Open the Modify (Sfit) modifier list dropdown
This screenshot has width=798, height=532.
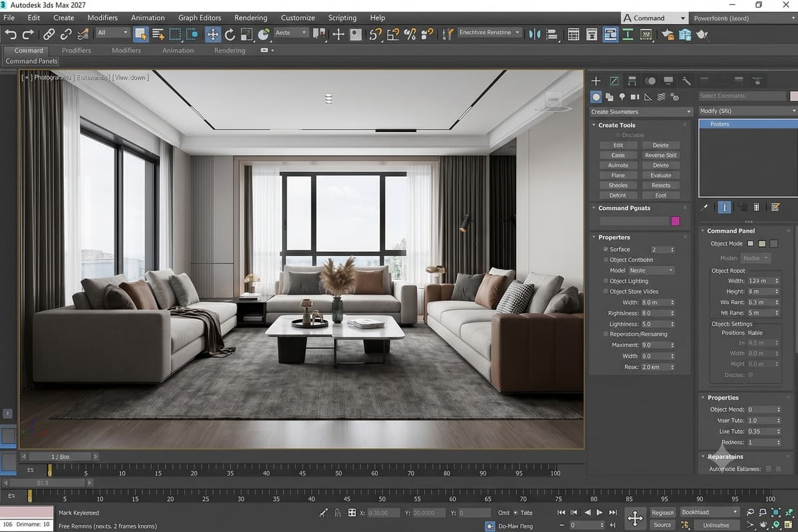(748, 110)
